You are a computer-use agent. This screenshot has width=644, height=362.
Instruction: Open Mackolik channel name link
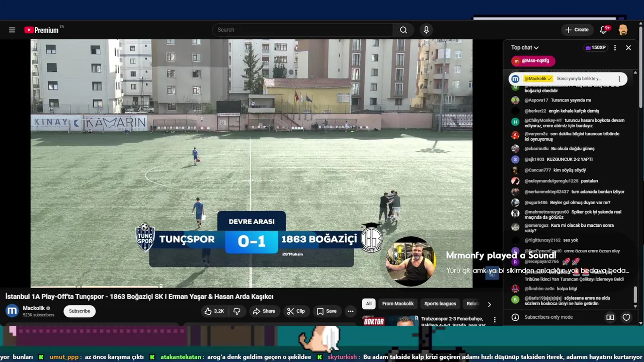click(34, 308)
